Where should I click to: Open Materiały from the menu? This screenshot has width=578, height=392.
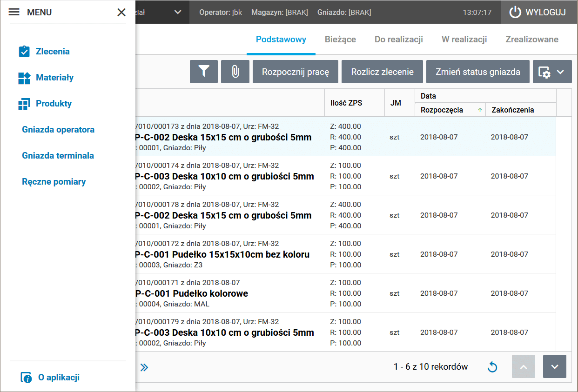[x=55, y=78]
